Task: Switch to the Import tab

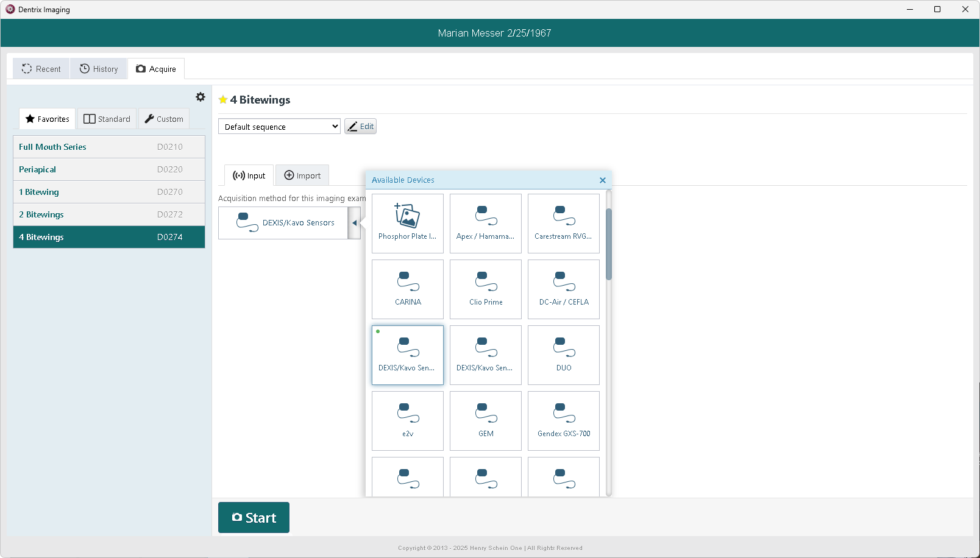Action: point(302,175)
